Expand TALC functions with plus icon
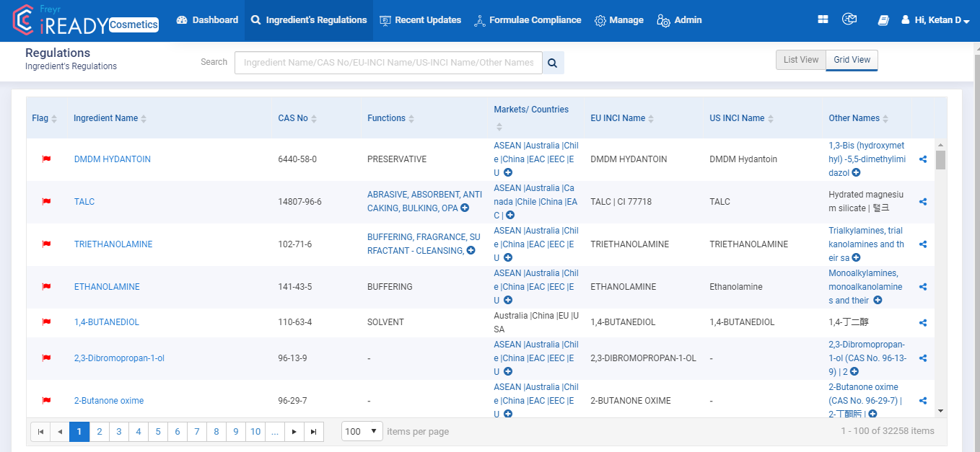The image size is (980, 452). point(465,208)
